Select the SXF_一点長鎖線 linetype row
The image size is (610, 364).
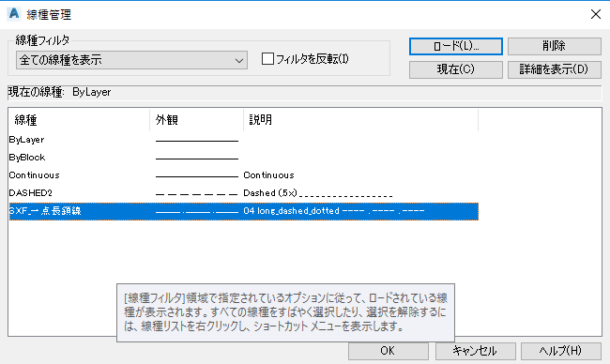click(x=244, y=211)
